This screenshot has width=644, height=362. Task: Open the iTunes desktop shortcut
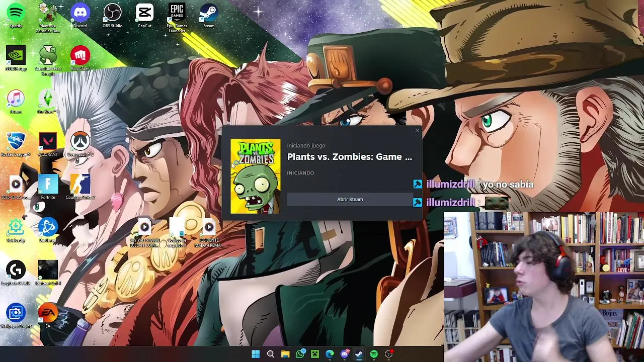tap(16, 102)
